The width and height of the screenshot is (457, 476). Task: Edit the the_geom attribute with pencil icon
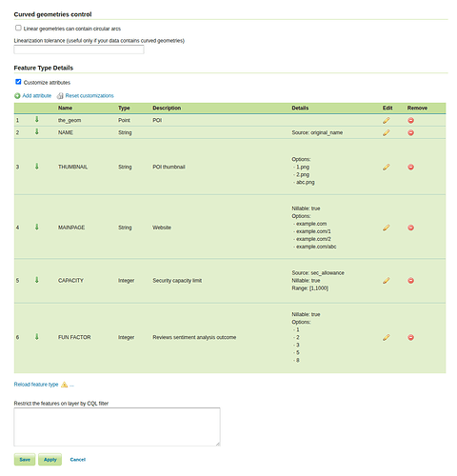[386, 120]
